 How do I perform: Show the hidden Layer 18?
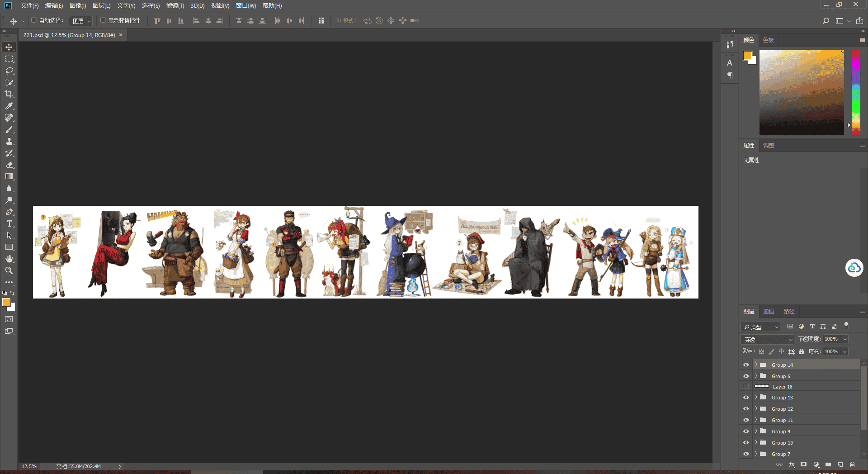[x=746, y=387]
